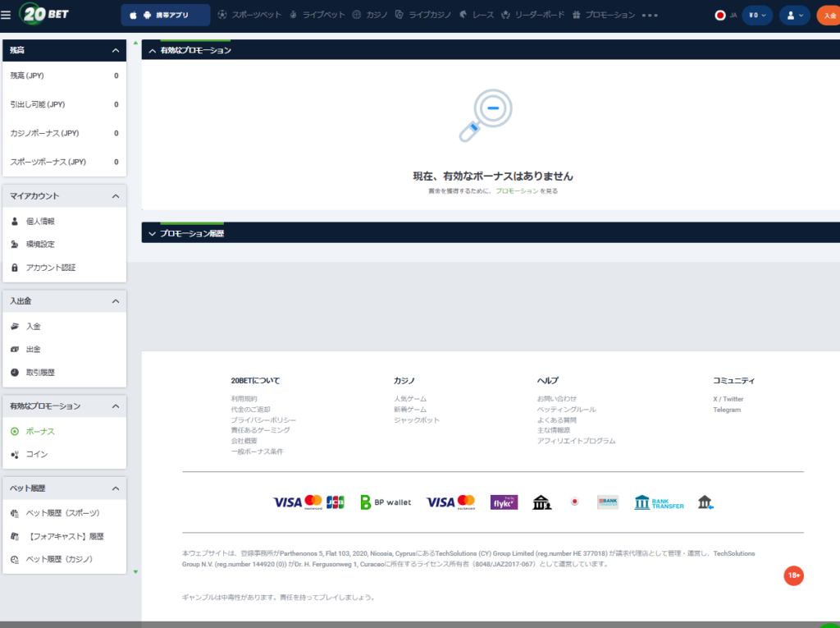Click スポーツボーナス (JPY) row
Screen dimensions: 840x628
[x=64, y=162]
